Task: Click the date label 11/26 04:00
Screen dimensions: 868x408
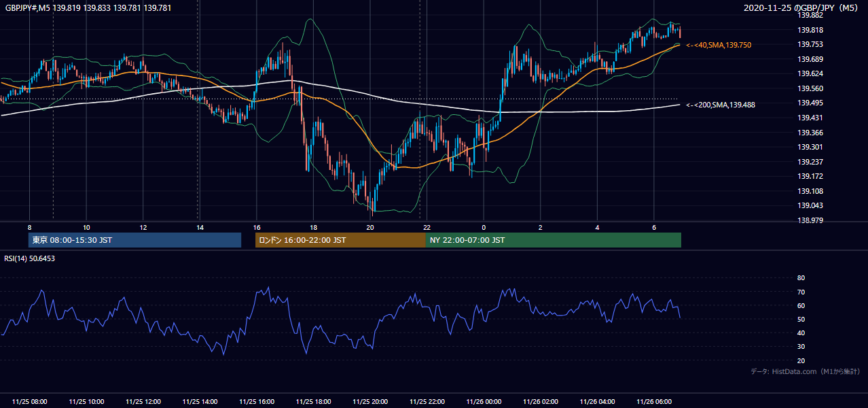Action: (x=597, y=402)
